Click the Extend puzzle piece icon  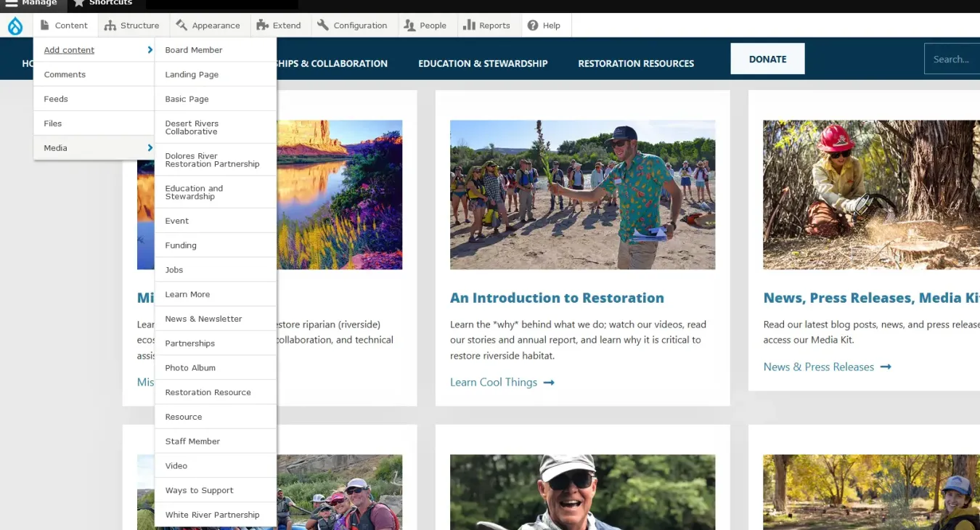click(x=262, y=25)
